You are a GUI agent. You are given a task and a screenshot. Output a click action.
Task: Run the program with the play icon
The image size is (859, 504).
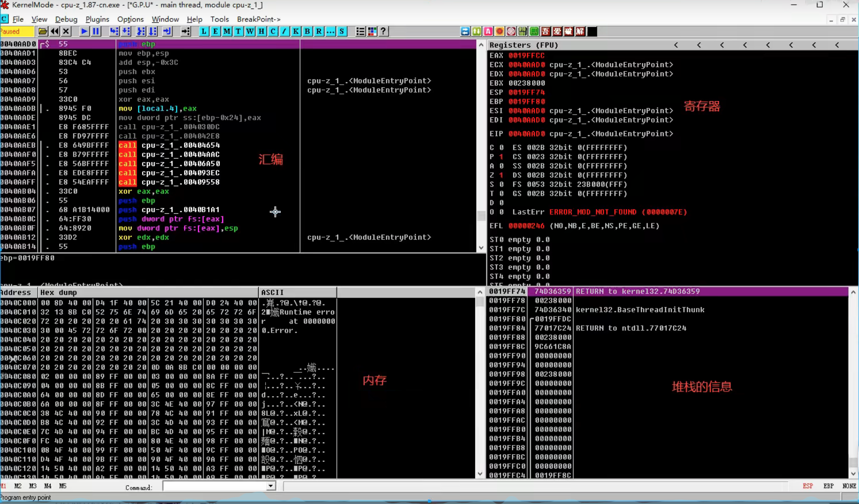pyautogui.click(x=84, y=31)
